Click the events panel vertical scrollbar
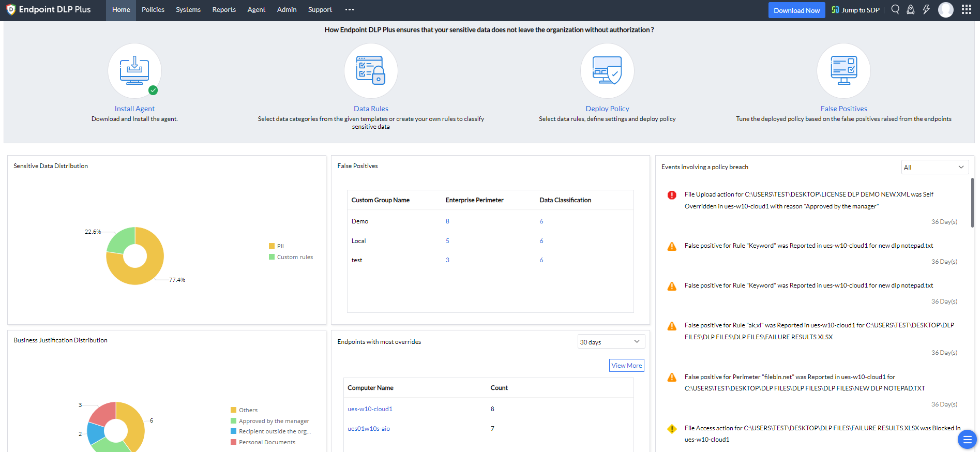Screen dimensions: 980x452 [x=972, y=203]
